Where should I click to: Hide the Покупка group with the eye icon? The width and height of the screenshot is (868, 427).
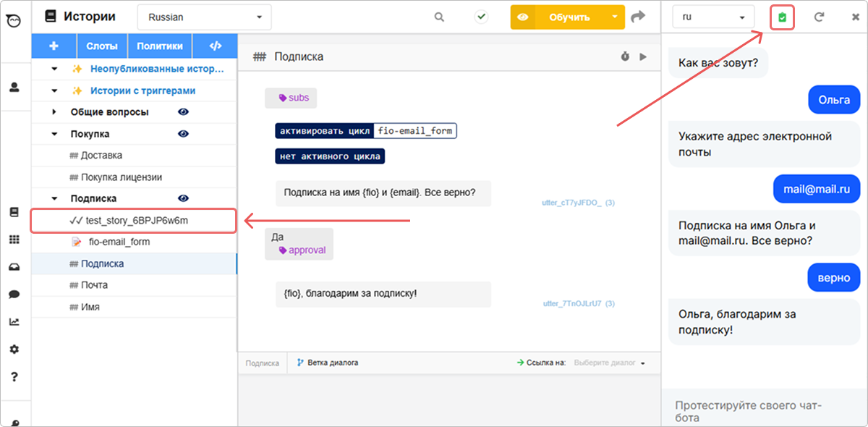pyautogui.click(x=183, y=133)
